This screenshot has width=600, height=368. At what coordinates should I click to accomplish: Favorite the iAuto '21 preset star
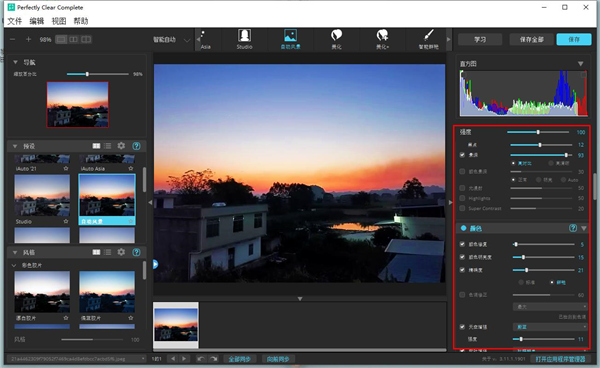coord(66,168)
